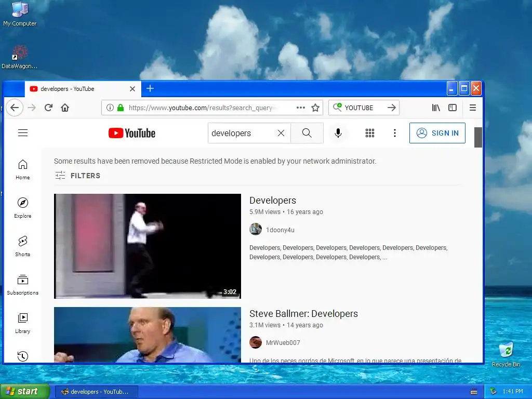Screen dimensions: 532x399
Task: Bookmark this page with the star icon
Action: [315, 108]
